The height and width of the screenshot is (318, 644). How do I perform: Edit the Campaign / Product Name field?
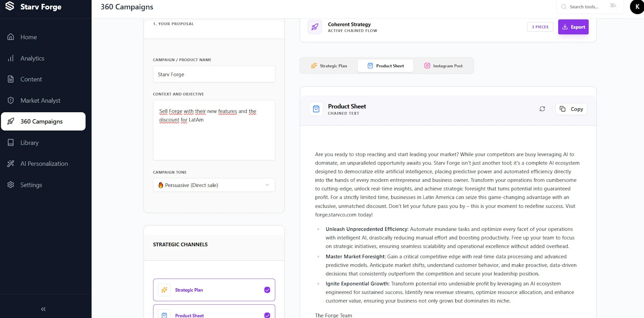tap(214, 74)
